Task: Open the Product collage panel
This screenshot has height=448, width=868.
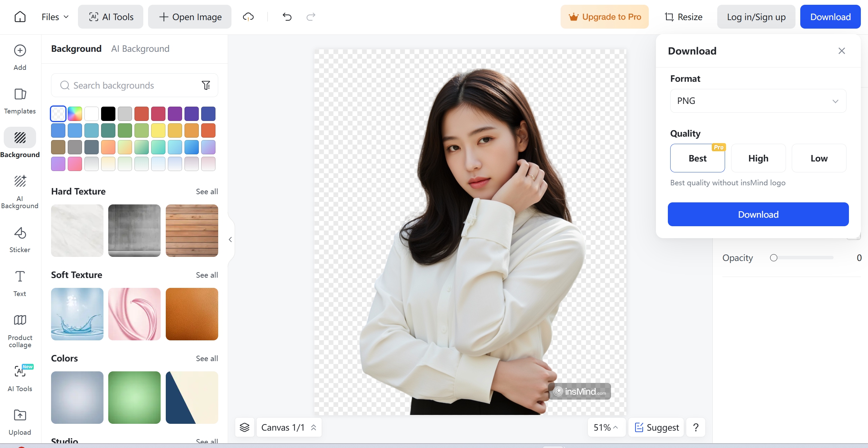Action: pyautogui.click(x=19, y=330)
